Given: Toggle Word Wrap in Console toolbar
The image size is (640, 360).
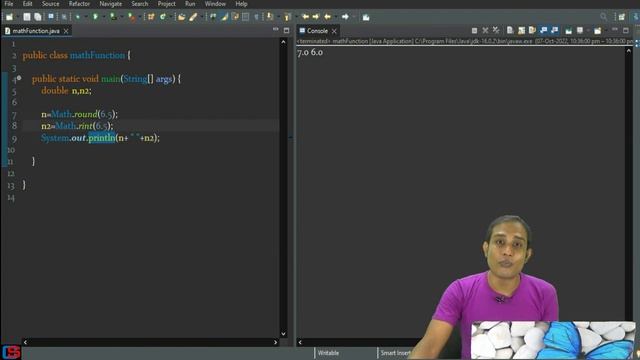Looking at the screenshot, I should click(532, 31).
